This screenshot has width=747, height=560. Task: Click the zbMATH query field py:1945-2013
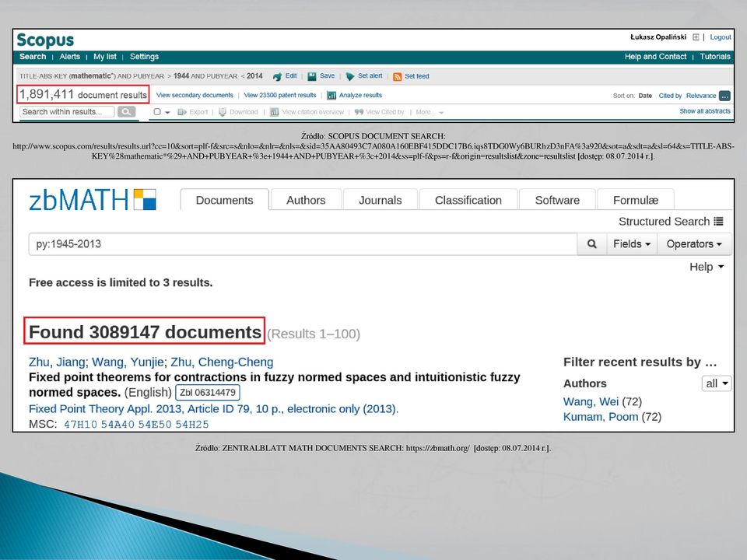point(303,243)
